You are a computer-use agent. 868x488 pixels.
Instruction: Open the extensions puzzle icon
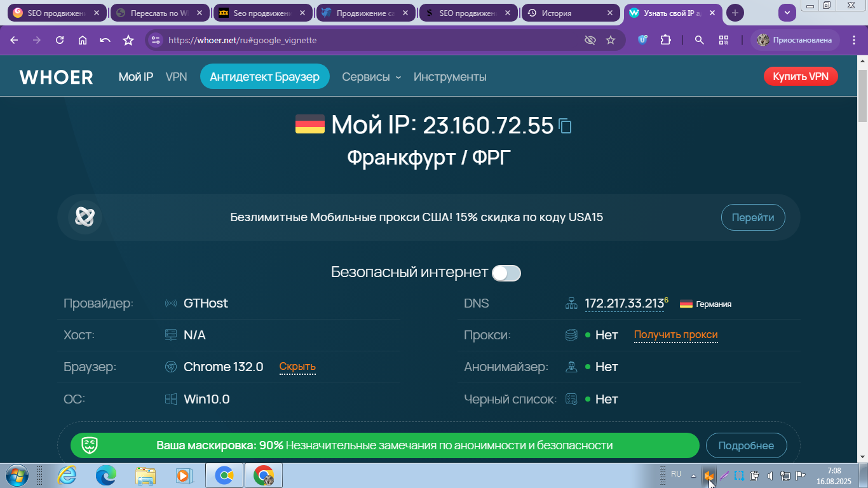click(x=665, y=40)
